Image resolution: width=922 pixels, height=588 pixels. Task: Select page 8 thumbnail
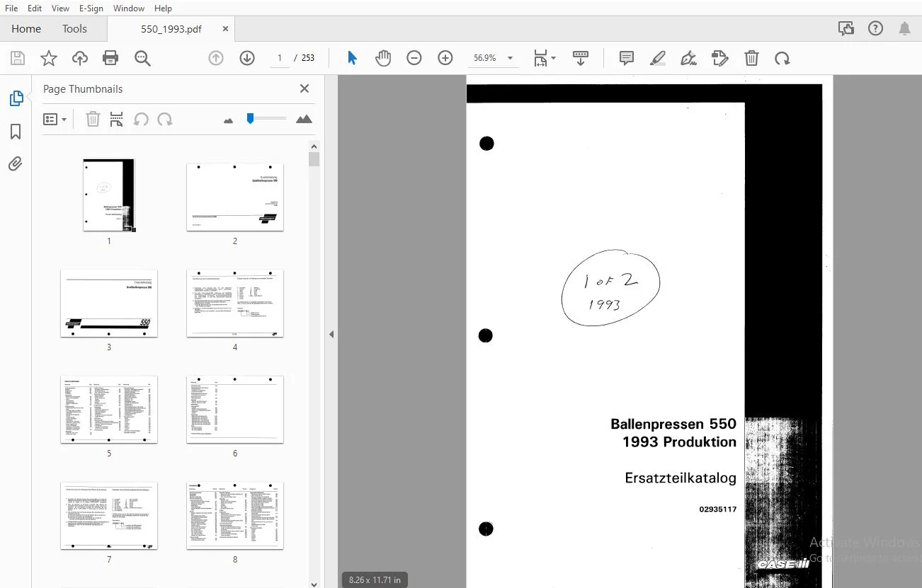[x=235, y=516]
